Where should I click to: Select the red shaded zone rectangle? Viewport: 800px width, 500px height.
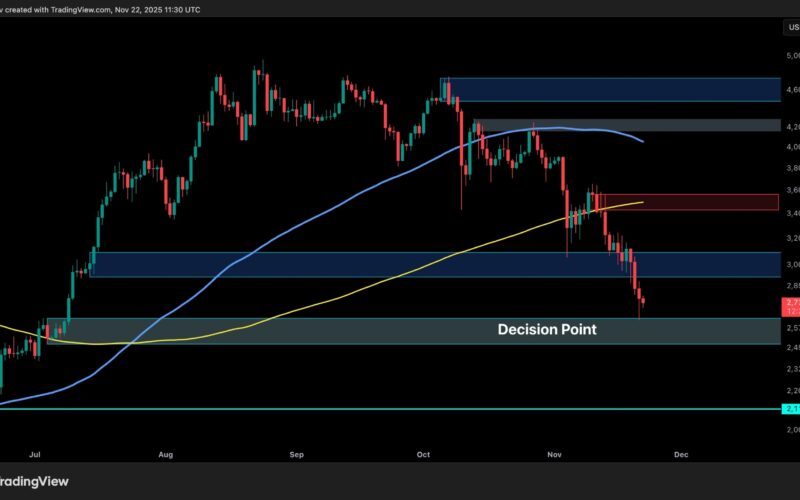(690, 202)
